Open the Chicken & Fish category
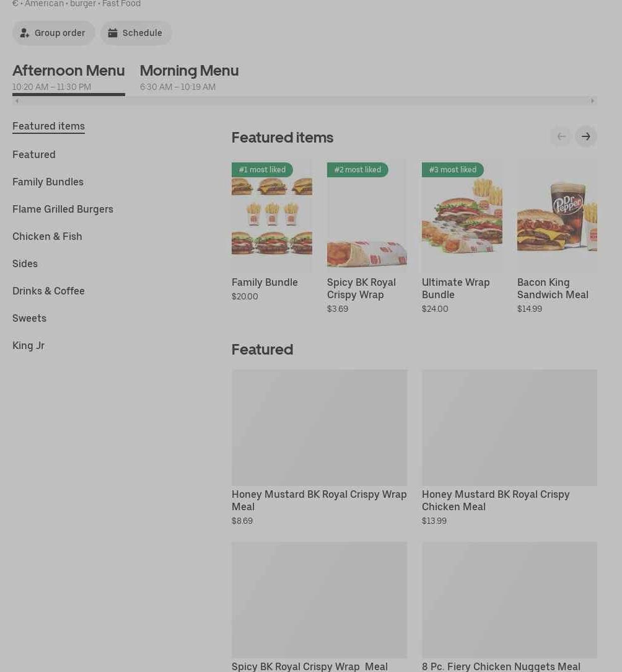Screen dimensions: 622x672 [x=47, y=236]
